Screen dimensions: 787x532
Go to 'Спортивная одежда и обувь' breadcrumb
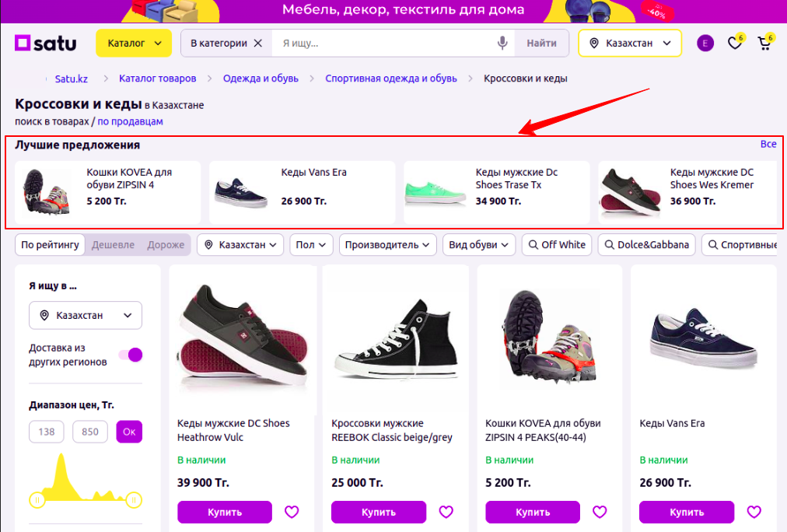[391, 79]
